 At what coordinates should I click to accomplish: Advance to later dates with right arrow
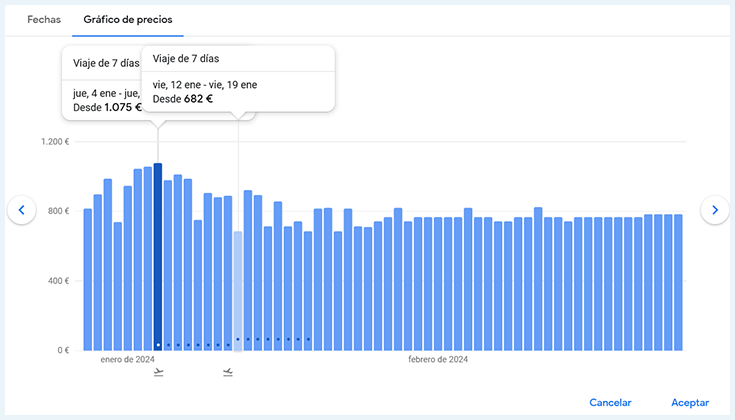pyautogui.click(x=714, y=210)
